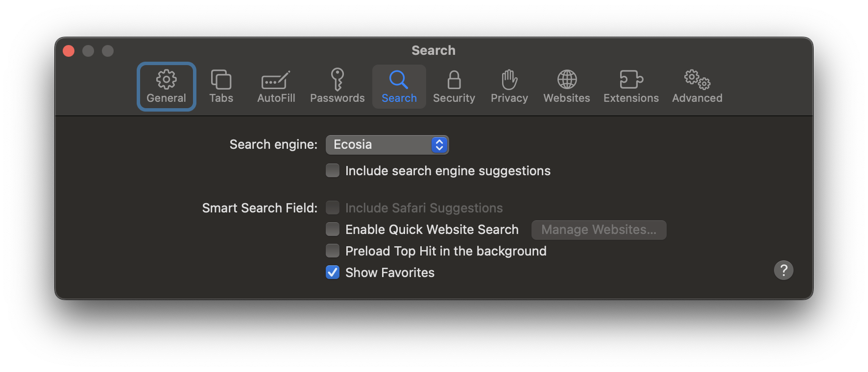Turn on Enable Quick Website Search
Viewport: 868px width, 372px height.
click(x=333, y=229)
